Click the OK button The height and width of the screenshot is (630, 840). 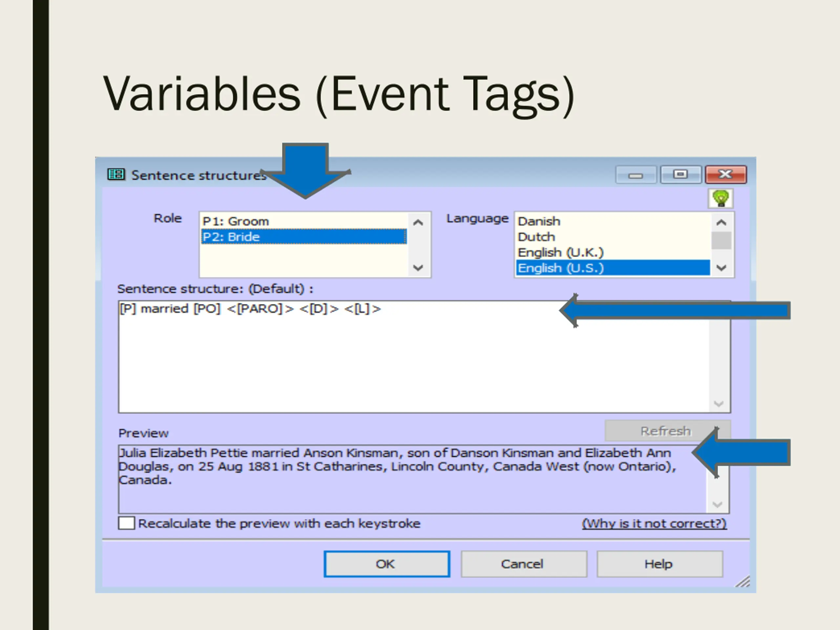[x=387, y=564]
